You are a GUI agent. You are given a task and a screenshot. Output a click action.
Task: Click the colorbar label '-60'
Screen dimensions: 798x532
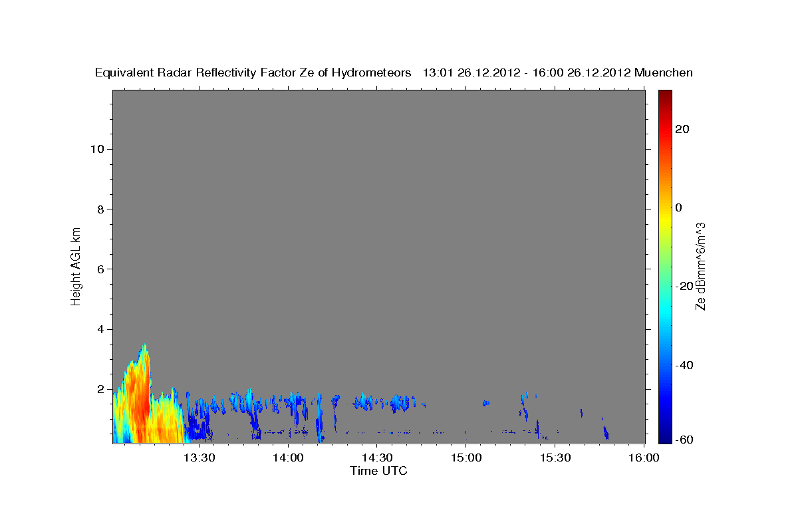[x=684, y=439]
